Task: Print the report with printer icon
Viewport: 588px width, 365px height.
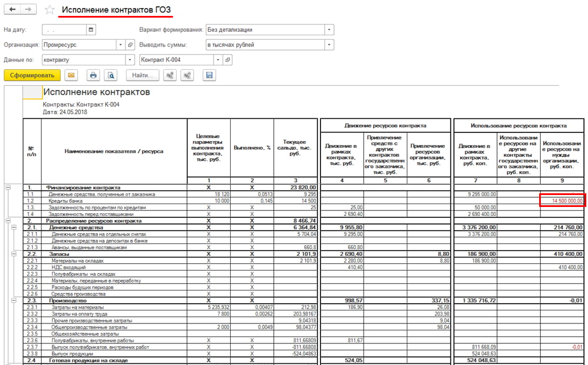Action: (93, 76)
